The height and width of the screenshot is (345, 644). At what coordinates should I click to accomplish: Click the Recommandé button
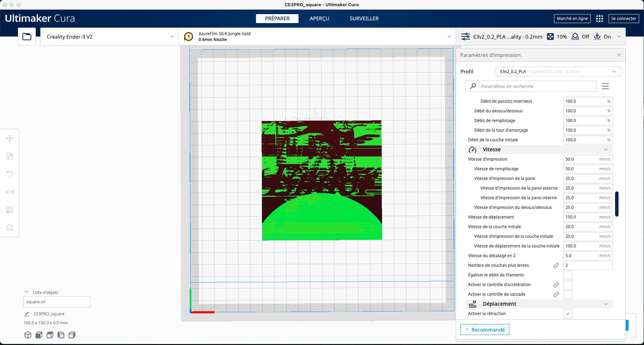(x=485, y=329)
